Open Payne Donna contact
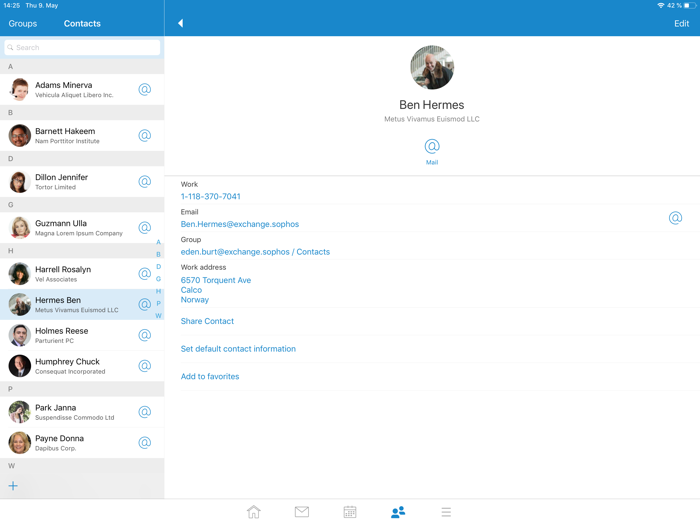 click(x=82, y=442)
